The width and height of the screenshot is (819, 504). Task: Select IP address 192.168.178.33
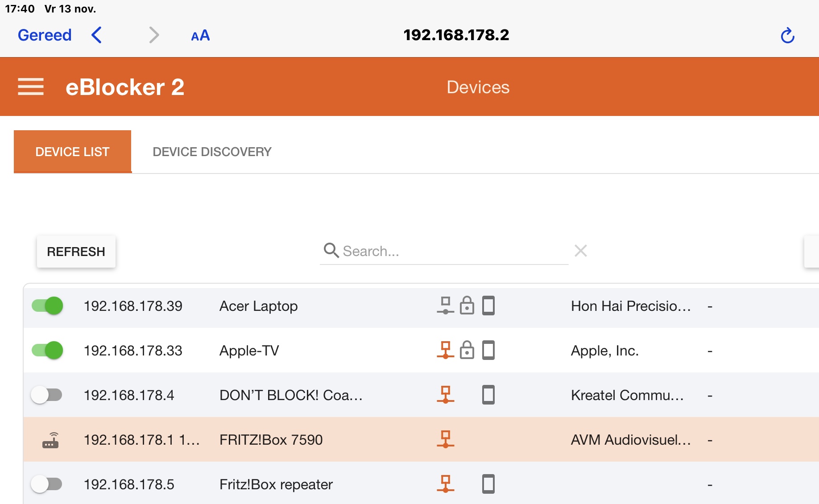click(x=133, y=351)
